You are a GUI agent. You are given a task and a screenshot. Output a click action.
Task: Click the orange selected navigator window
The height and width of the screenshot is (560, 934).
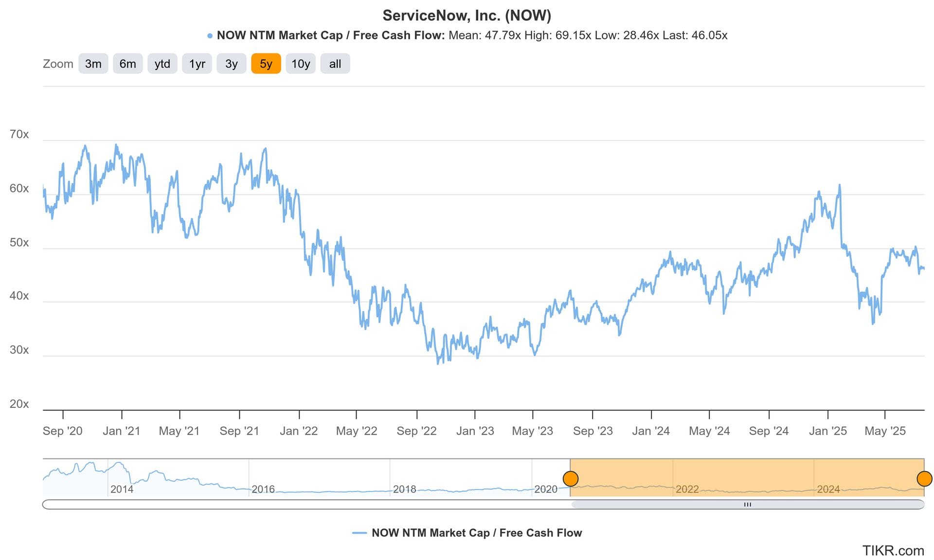[x=747, y=477]
